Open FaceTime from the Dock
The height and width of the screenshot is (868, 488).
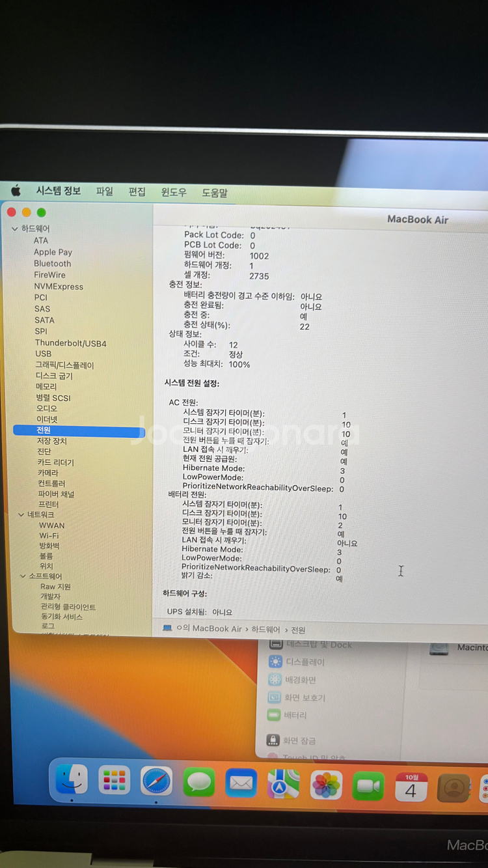pos(368,787)
